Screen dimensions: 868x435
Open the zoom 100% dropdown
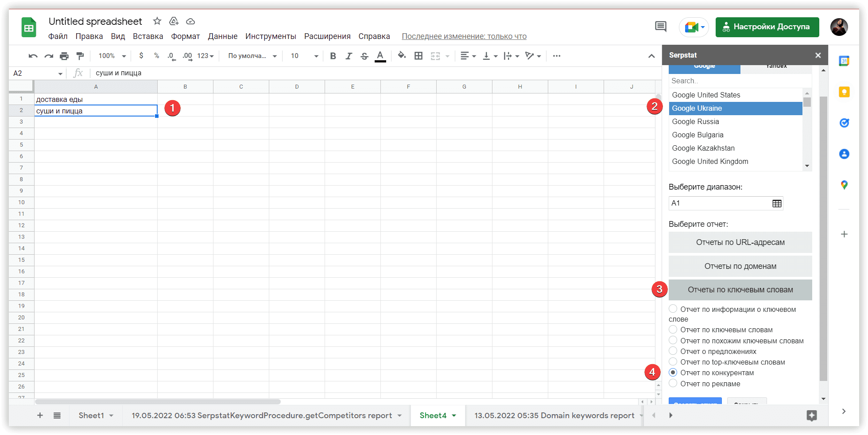(x=112, y=56)
